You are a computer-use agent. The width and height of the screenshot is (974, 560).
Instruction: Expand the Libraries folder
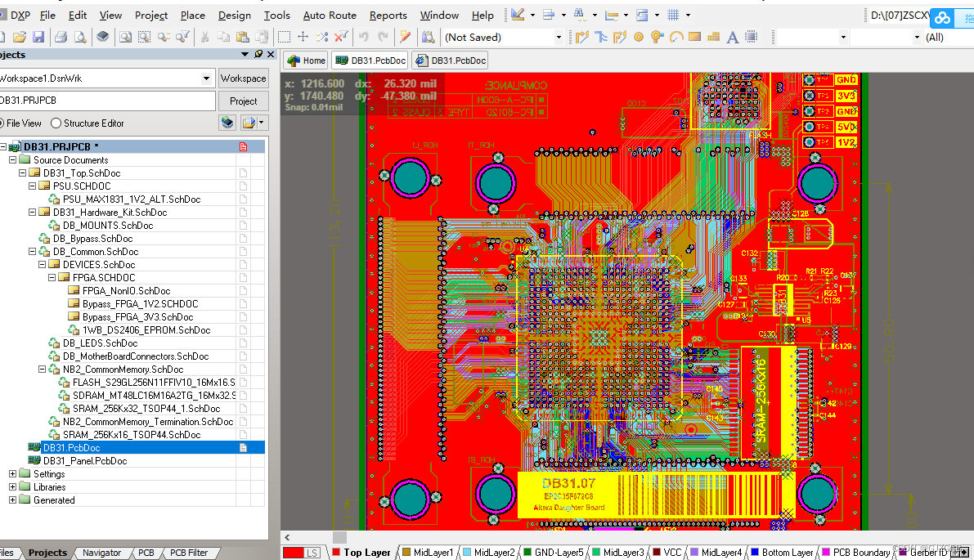click(x=12, y=486)
